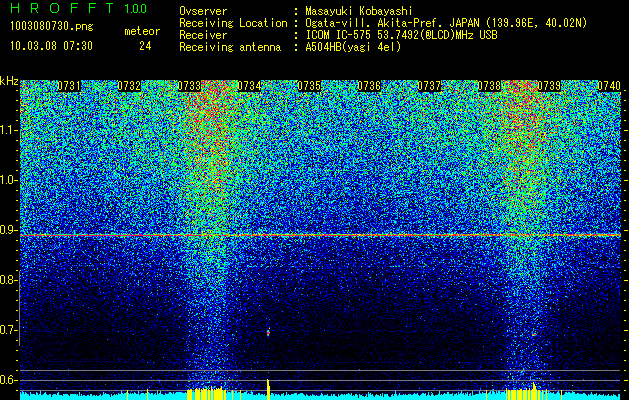Click the meteor echo spot after 0734
Screen dimensions: 629x400
point(268,333)
